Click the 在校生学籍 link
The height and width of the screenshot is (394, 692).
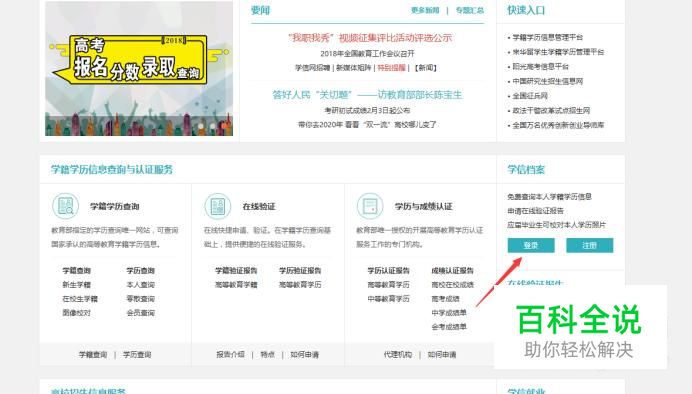tap(80, 299)
